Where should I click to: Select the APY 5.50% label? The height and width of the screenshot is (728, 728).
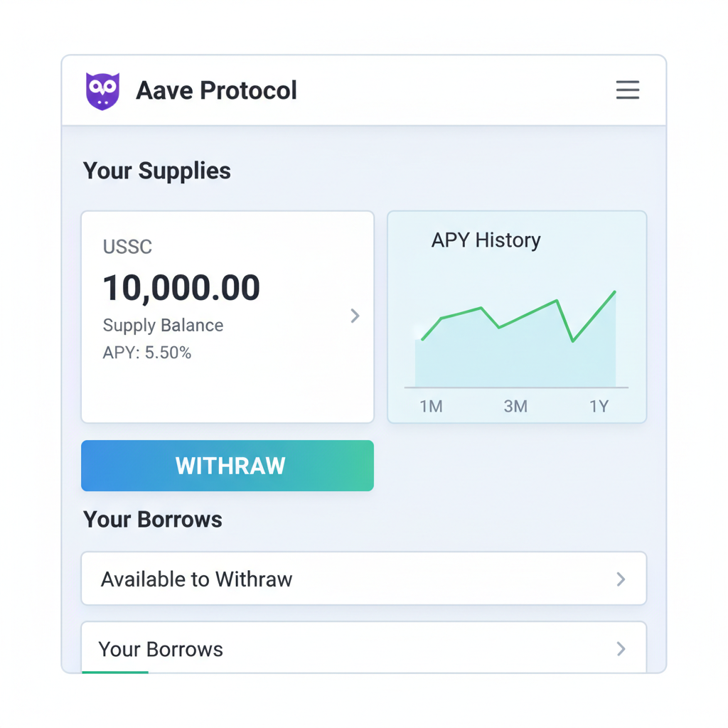point(147,352)
